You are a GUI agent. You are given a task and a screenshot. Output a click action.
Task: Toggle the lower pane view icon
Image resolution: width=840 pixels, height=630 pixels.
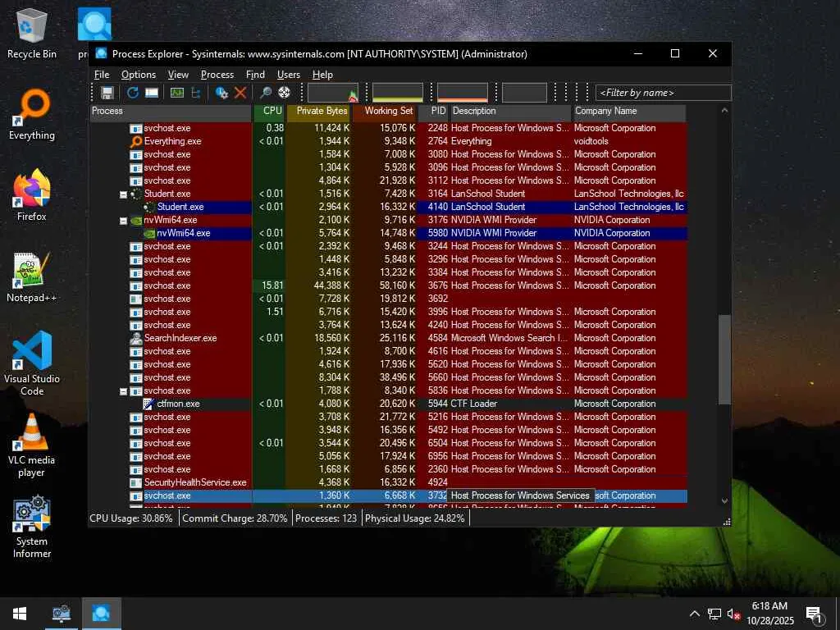pos(152,93)
